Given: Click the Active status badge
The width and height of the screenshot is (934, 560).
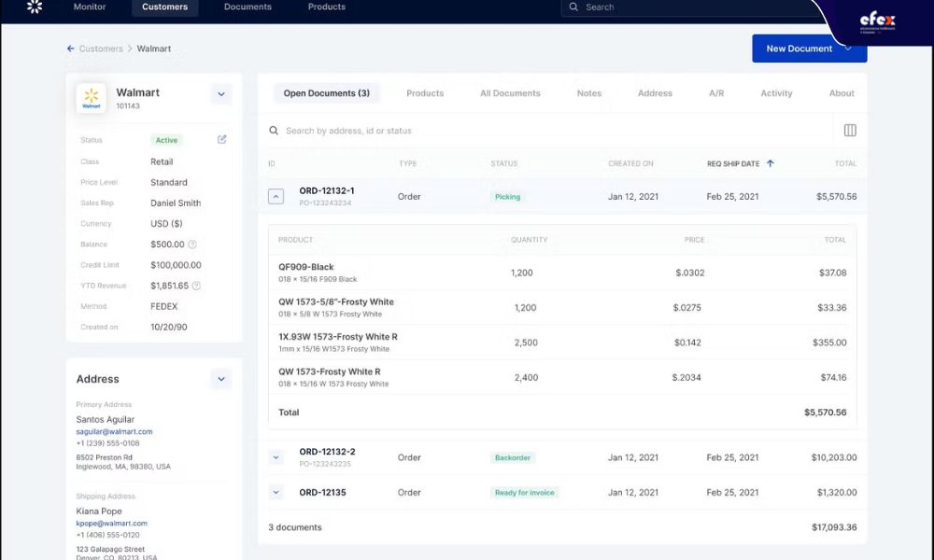Looking at the screenshot, I should coord(166,140).
